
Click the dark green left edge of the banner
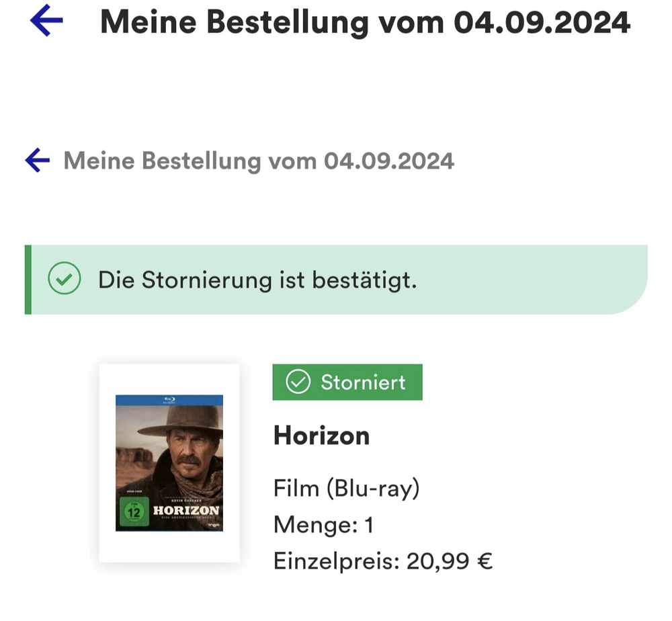(28, 280)
